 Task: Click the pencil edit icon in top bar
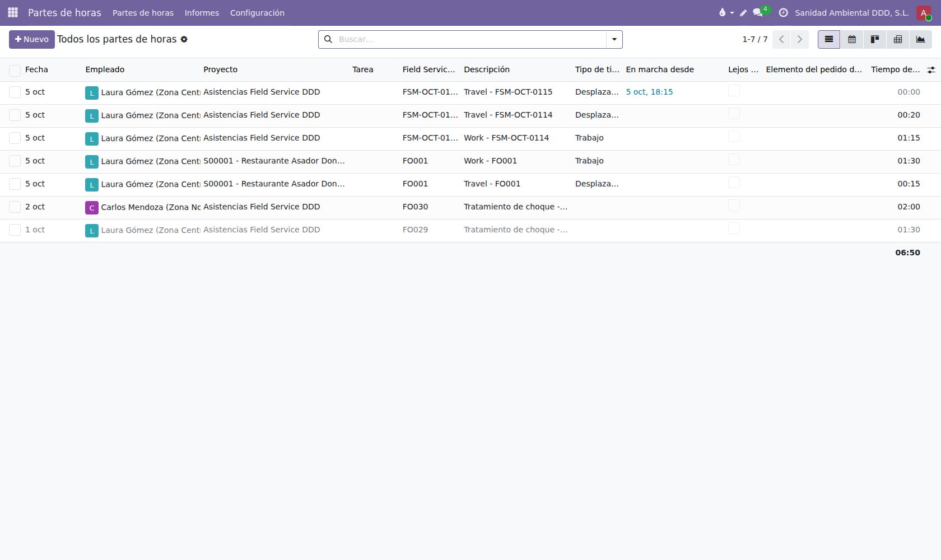click(743, 12)
